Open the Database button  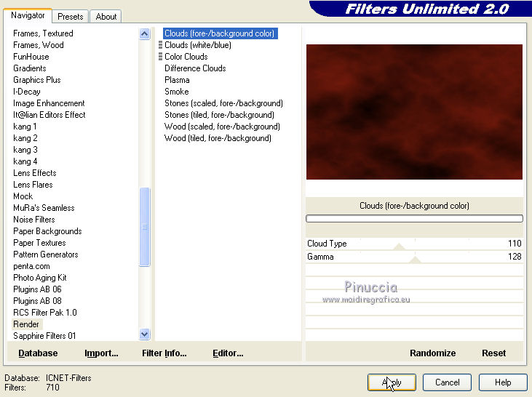pyautogui.click(x=38, y=353)
